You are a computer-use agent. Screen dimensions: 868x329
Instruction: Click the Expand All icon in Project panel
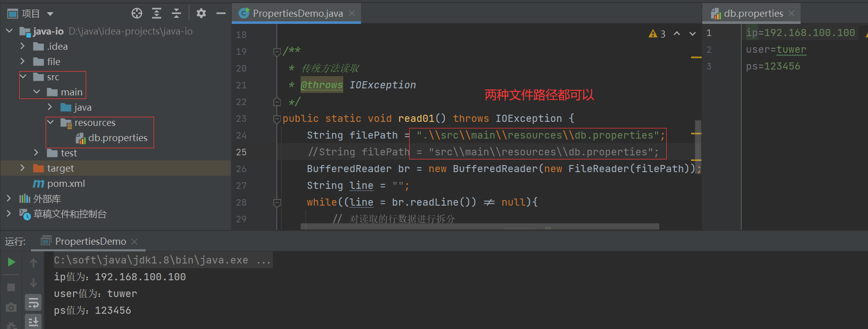coord(157,13)
